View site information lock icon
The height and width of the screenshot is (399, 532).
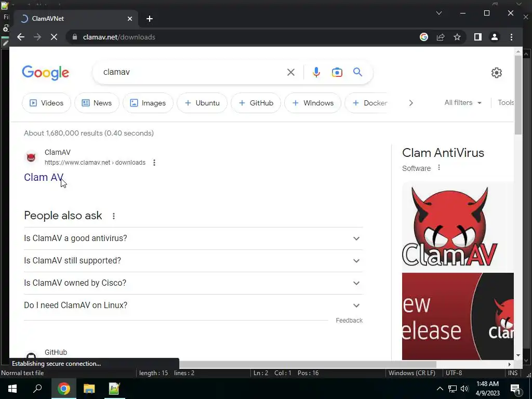(75, 37)
